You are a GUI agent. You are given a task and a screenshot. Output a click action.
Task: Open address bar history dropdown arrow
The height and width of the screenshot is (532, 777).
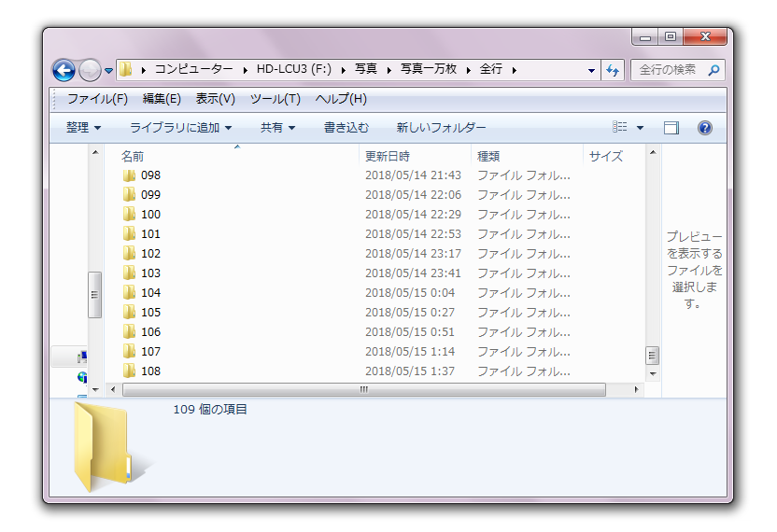click(591, 70)
